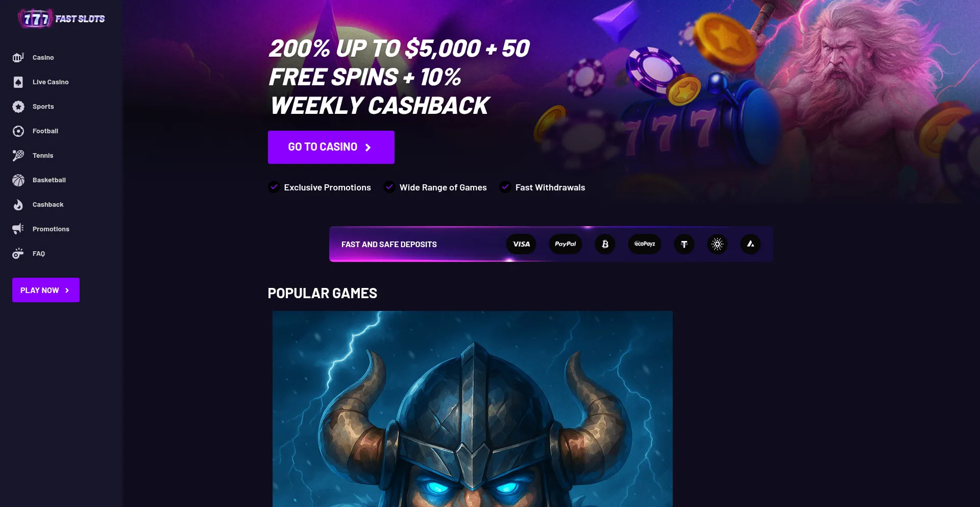
Task: Click the Football ball icon in sidebar
Action: 18,131
